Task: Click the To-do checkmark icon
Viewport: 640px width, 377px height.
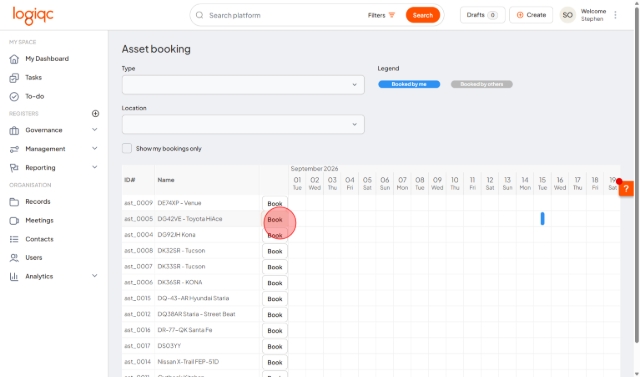Action: (x=14, y=96)
